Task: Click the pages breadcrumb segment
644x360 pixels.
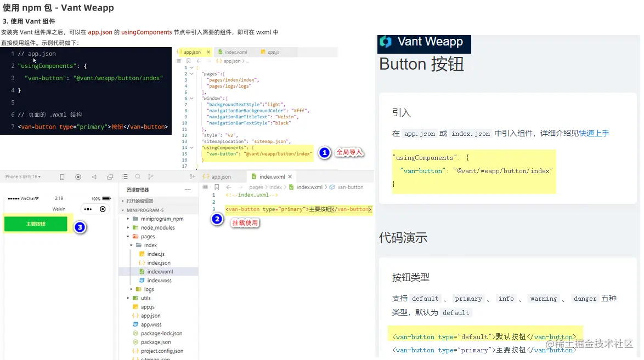Action: pyautogui.click(x=256, y=187)
